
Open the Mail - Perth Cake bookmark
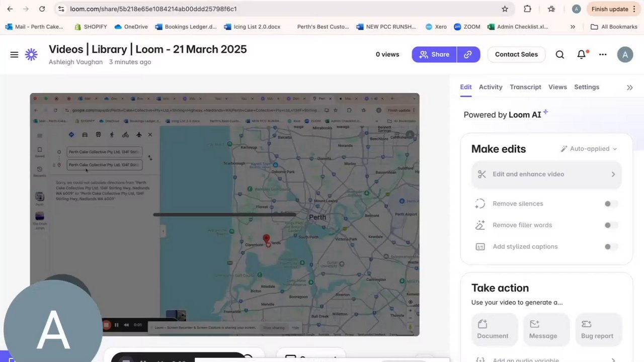point(35,27)
